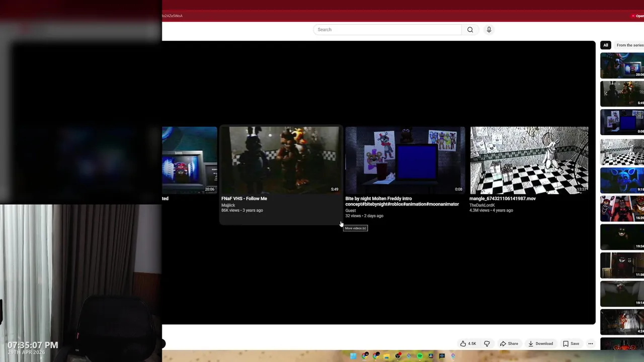Open sidebar recommended video with 13:37 duration
This screenshot has height=362, width=644.
point(622,151)
